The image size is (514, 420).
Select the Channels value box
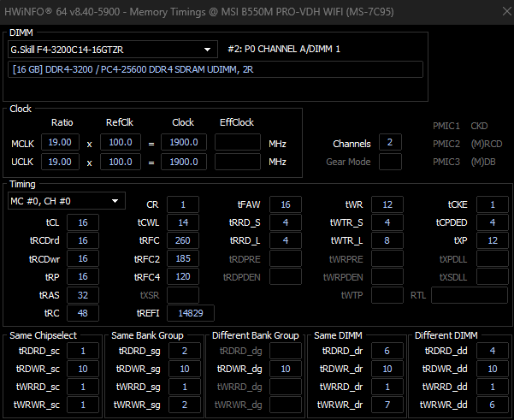(x=390, y=142)
